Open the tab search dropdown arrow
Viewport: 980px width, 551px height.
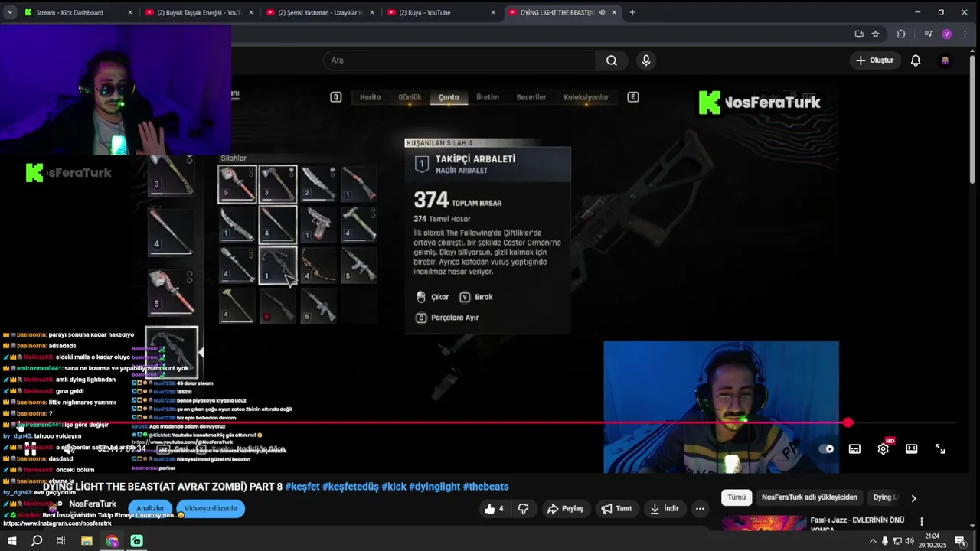[x=10, y=12]
